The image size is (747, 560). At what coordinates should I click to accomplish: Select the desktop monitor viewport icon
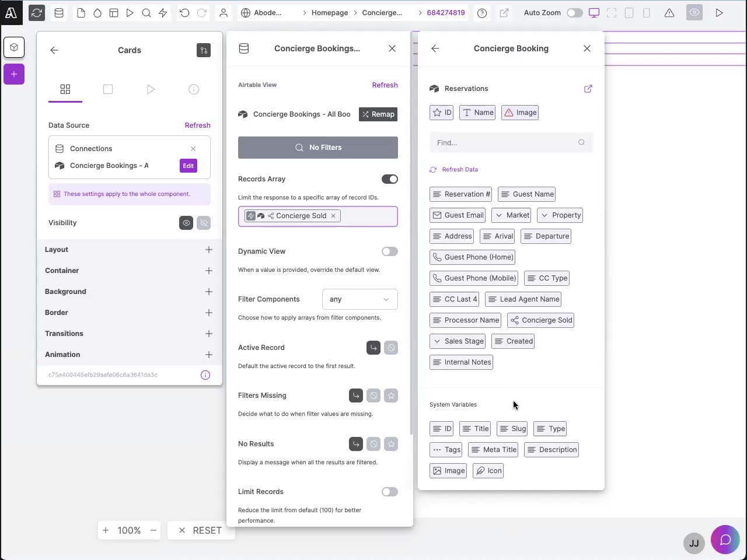click(x=594, y=13)
